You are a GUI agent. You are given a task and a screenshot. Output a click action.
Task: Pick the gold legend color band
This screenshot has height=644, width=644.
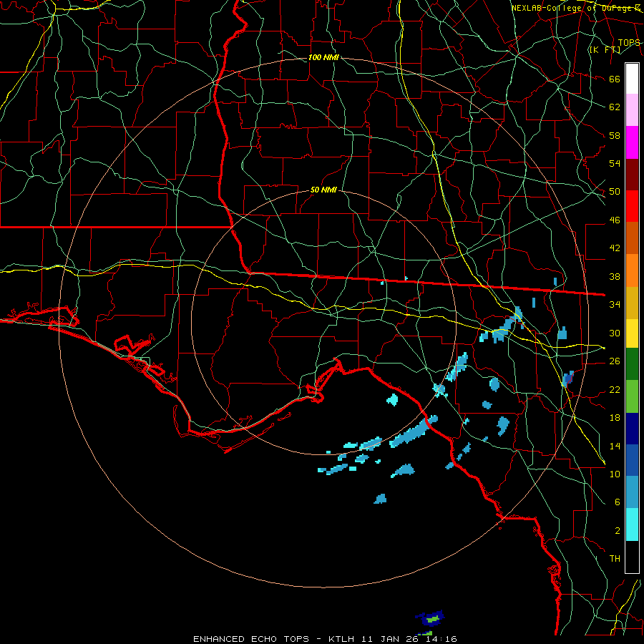(x=632, y=303)
